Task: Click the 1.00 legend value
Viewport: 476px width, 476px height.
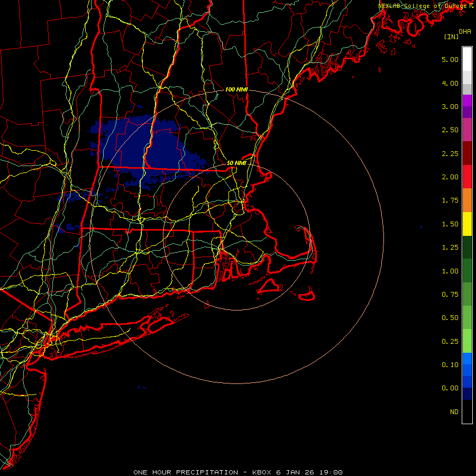Action: pos(450,271)
